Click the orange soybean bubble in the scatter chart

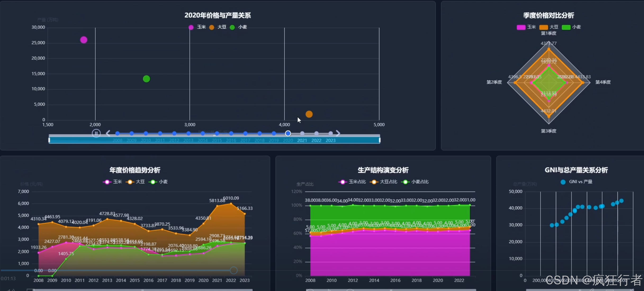pyautogui.click(x=309, y=114)
